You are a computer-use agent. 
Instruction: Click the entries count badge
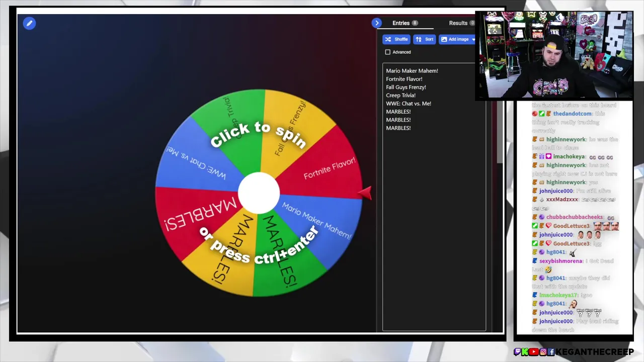(415, 23)
